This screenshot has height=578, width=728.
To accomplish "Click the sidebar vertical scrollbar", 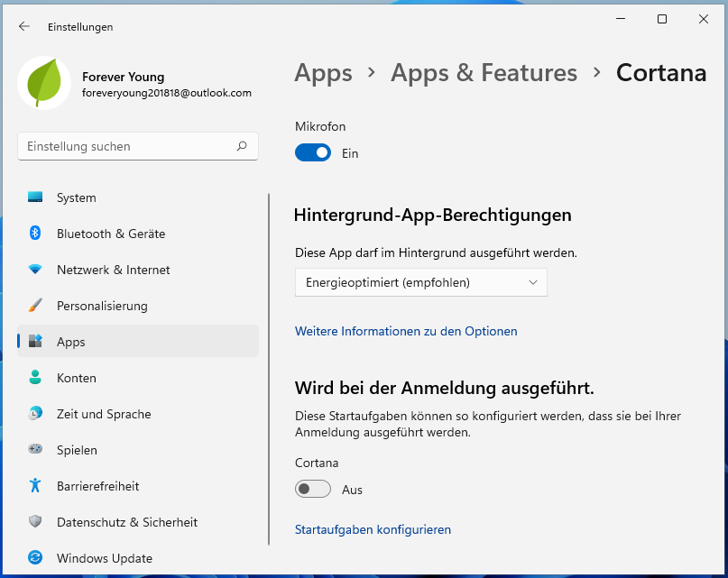I will 269,369.
